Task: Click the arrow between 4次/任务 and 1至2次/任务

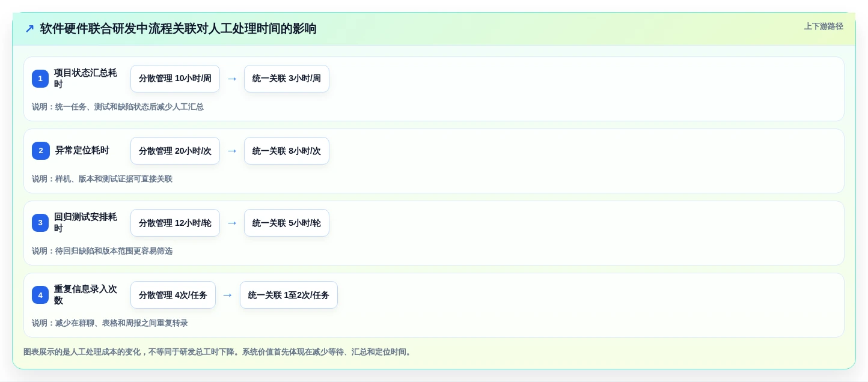Action: point(228,295)
